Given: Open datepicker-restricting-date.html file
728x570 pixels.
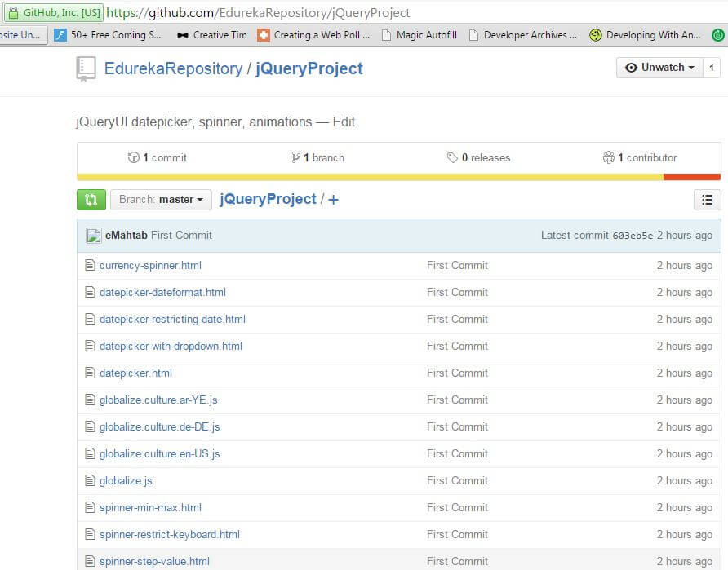Looking at the screenshot, I should [x=172, y=319].
